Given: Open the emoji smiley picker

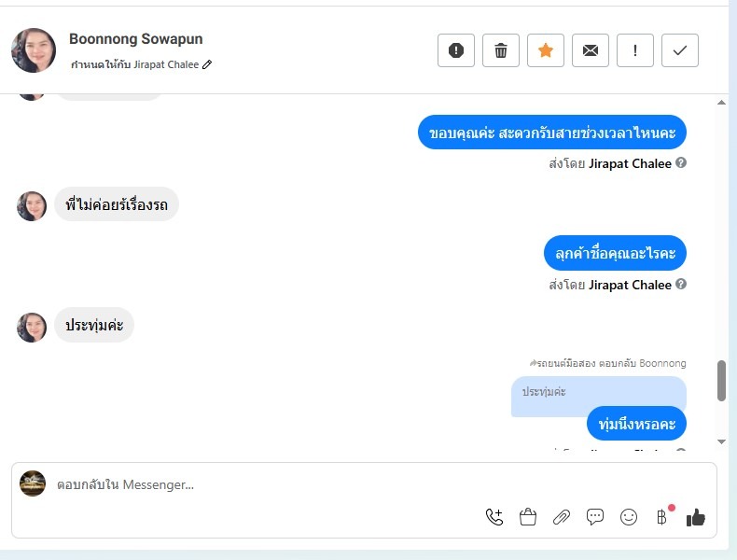Looking at the screenshot, I should pyautogui.click(x=629, y=517).
